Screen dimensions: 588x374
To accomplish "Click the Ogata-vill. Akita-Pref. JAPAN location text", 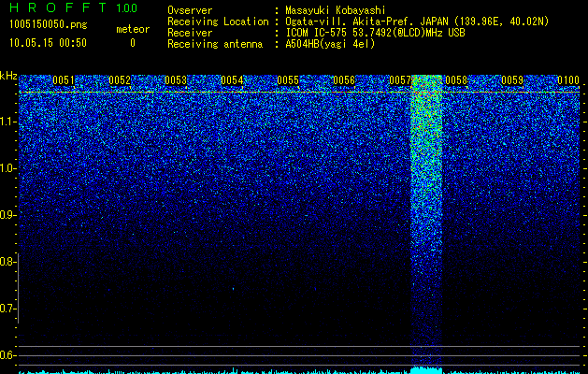I will [x=417, y=22].
